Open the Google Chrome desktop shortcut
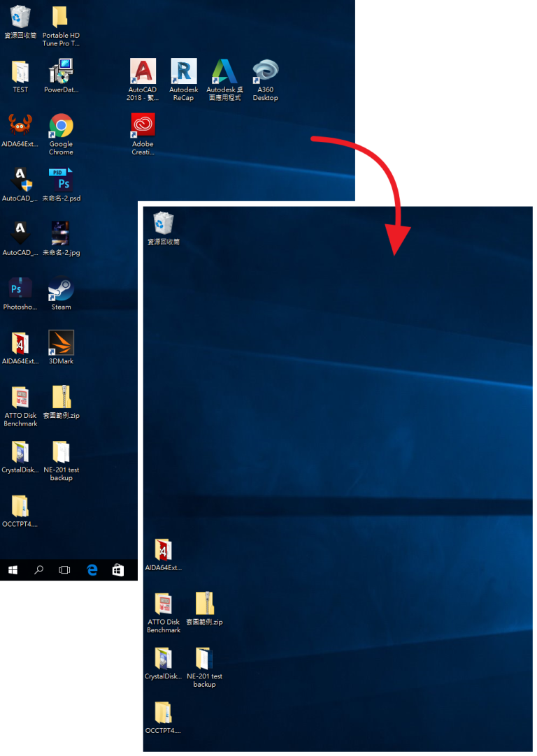 tap(61, 126)
